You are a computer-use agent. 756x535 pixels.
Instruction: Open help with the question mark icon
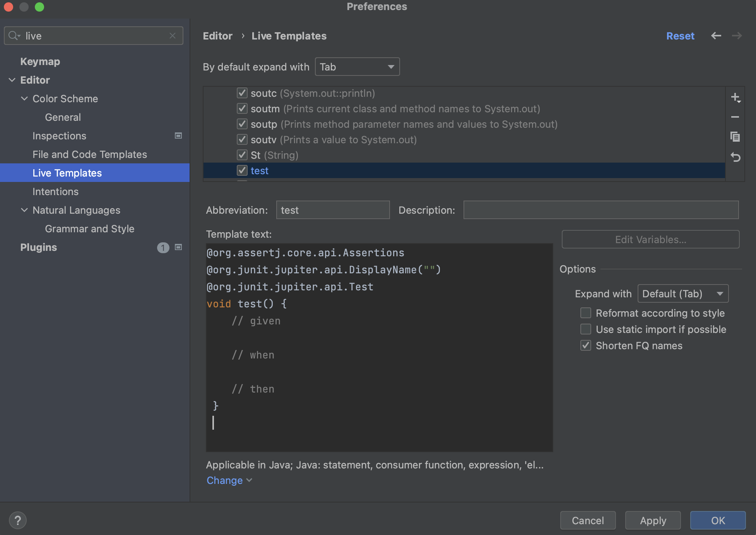(x=17, y=520)
